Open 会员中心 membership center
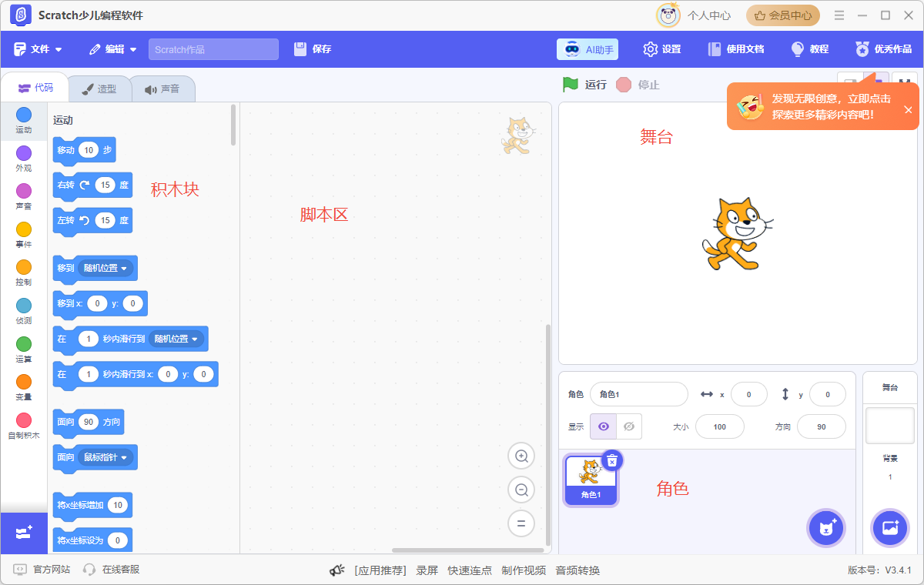Screen dimensions: 924x585 click(783, 15)
